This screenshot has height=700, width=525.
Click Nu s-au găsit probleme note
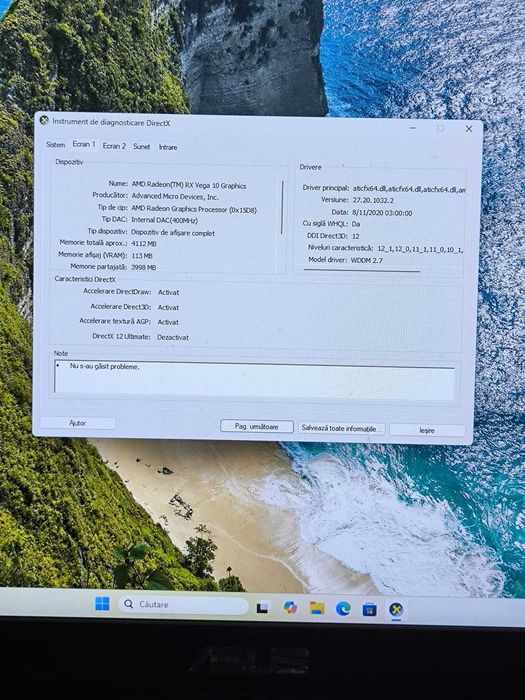click(104, 366)
